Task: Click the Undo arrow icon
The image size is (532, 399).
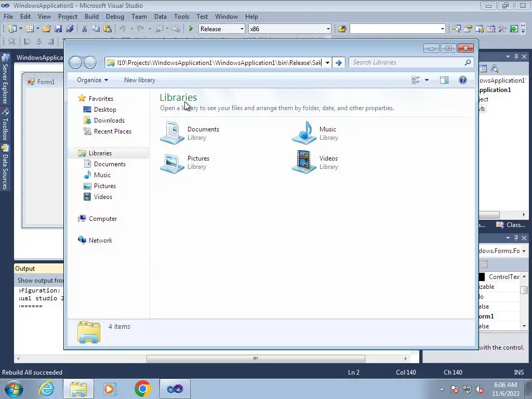Action: pyautogui.click(x=123, y=29)
